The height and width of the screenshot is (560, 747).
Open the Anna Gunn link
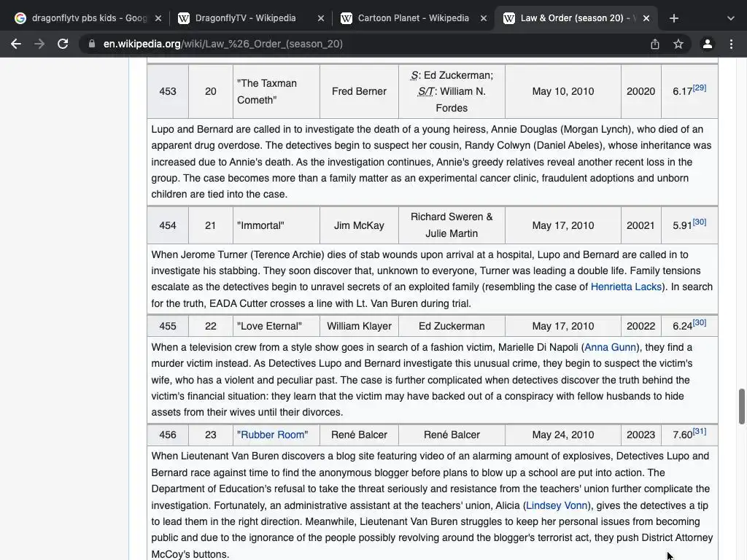point(611,347)
